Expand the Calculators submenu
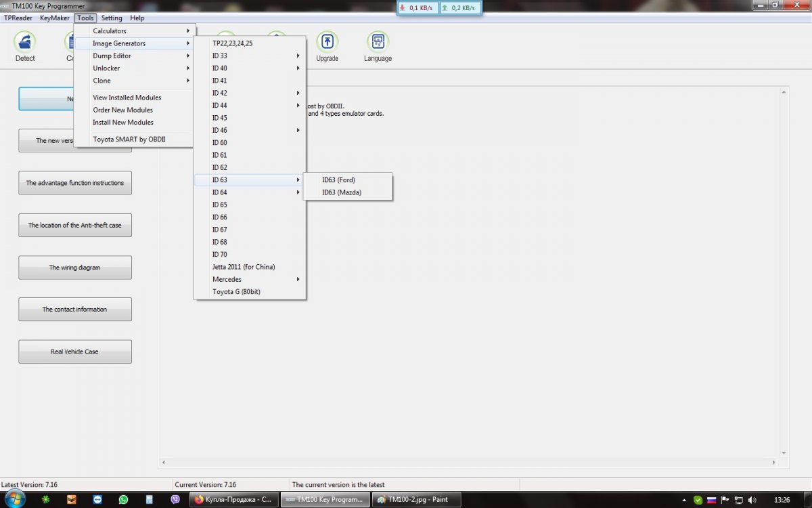The width and height of the screenshot is (812, 508). coord(135,31)
